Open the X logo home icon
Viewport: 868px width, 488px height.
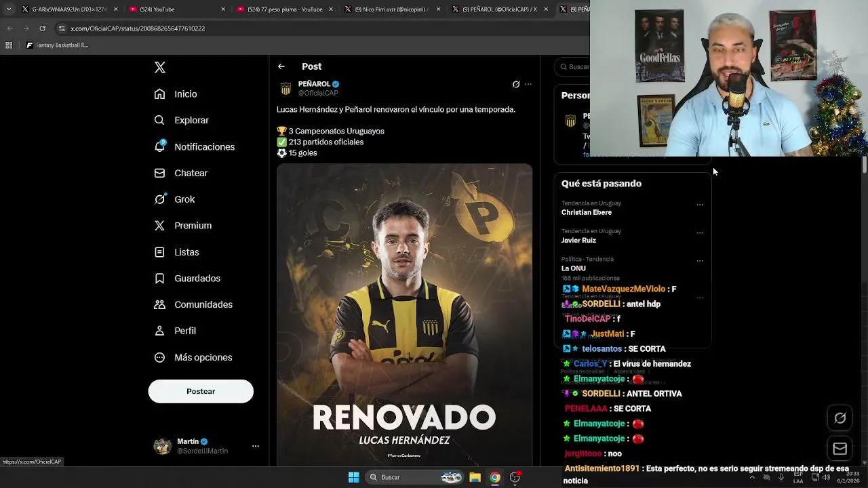coord(160,67)
